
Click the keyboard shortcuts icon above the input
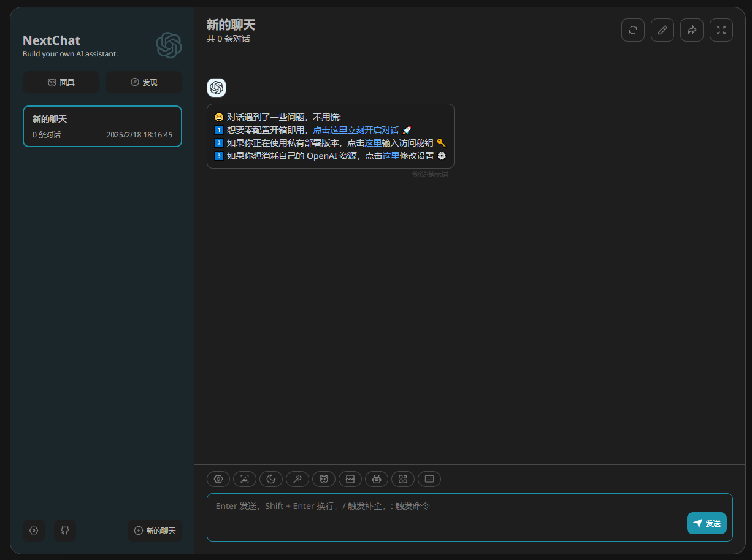429,479
